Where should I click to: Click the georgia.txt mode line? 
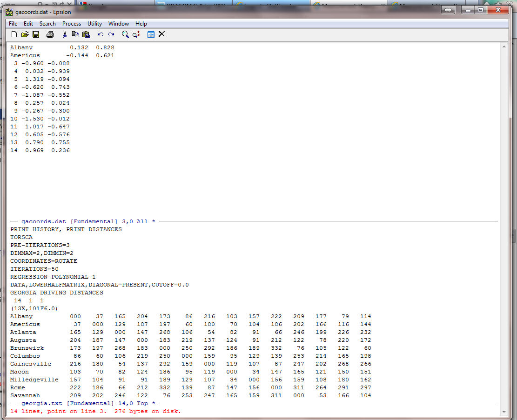point(88,403)
